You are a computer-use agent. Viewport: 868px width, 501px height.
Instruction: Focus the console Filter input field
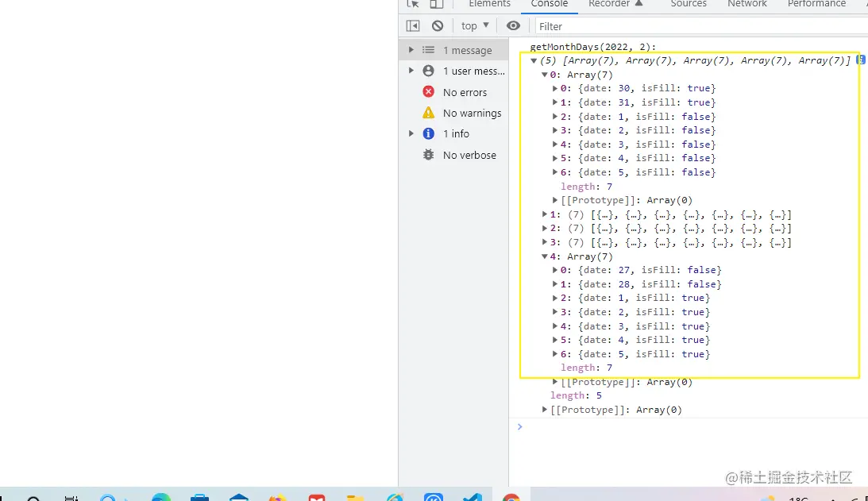(x=700, y=26)
